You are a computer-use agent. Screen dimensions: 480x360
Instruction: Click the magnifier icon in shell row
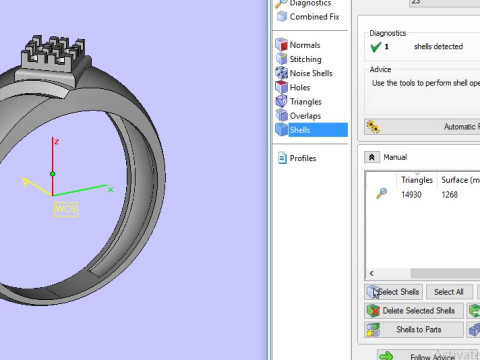tap(381, 193)
